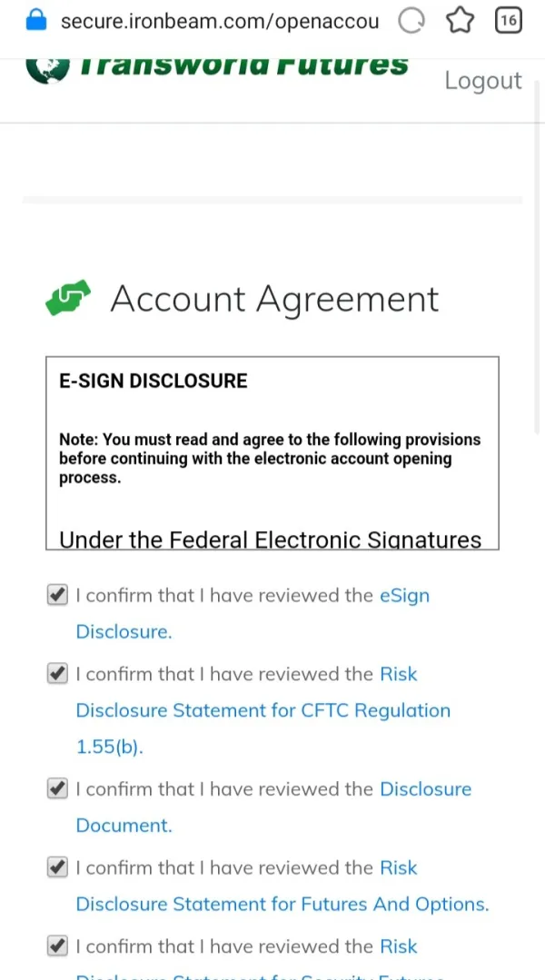Open the eSign Disclosure link

point(404,596)
